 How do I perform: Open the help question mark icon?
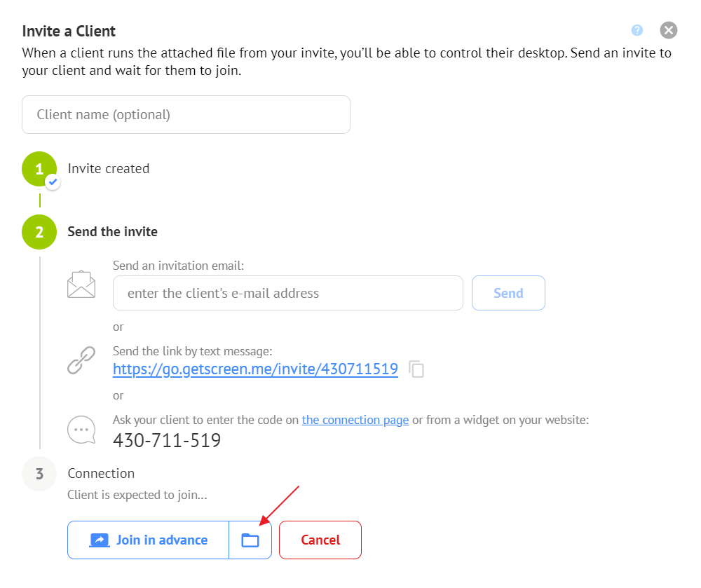[x=637, y=30]
